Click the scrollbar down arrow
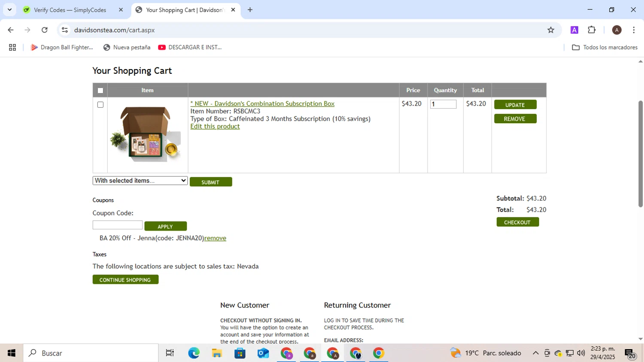This screenshot has width=644, height=362. [640, 339]
